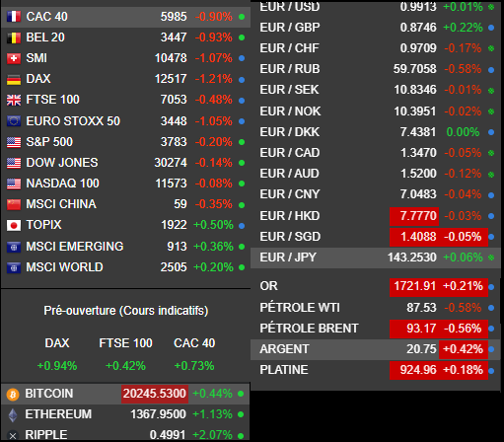This screenshot has height=442, width=504.
Task: Open the ARGENT silver quote row
Action: click(376, 349)
